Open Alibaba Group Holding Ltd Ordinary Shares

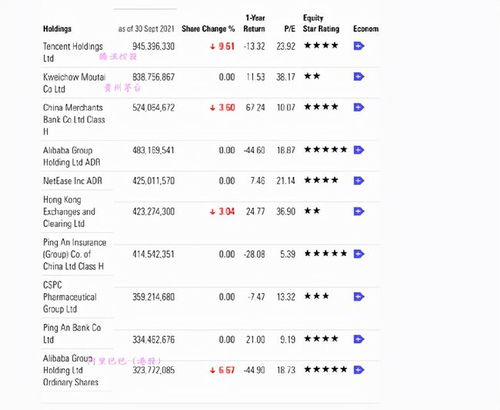click(71, 370)
